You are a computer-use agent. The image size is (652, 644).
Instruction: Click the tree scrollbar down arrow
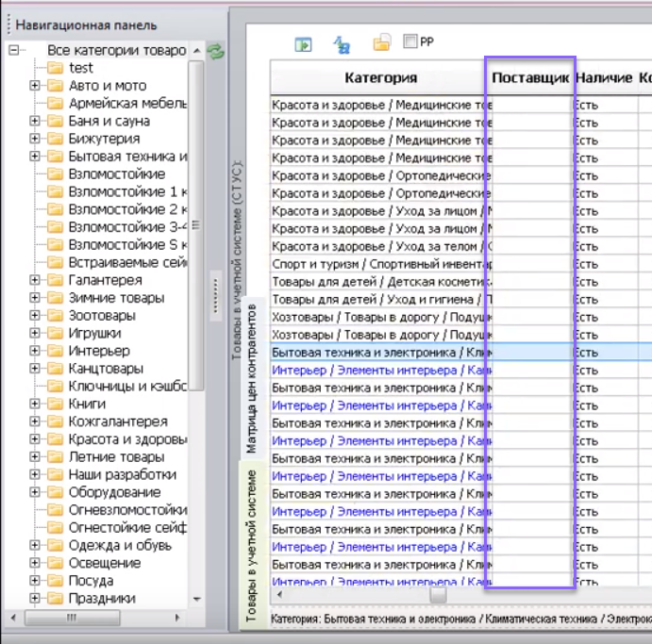click(x=196, y=599)
